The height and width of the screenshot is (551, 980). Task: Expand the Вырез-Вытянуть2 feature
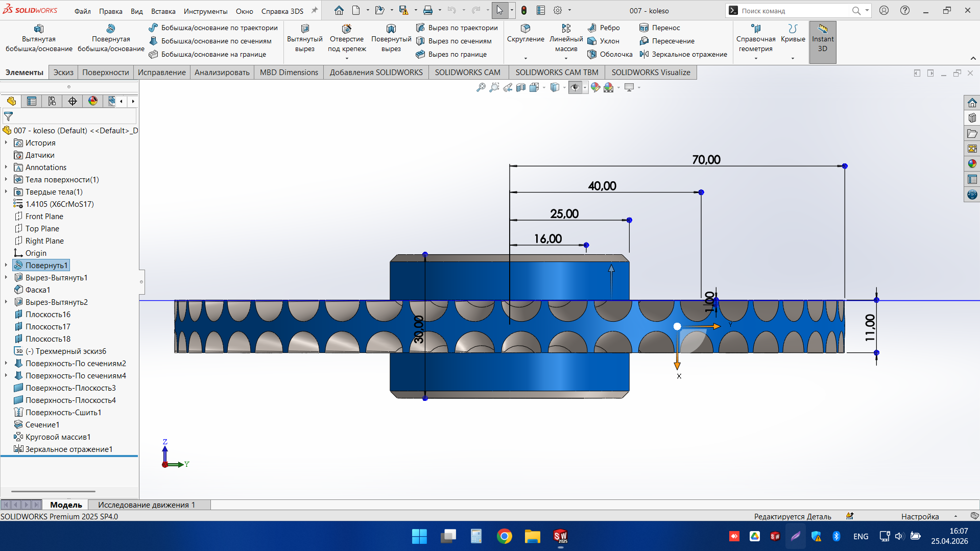6,302
